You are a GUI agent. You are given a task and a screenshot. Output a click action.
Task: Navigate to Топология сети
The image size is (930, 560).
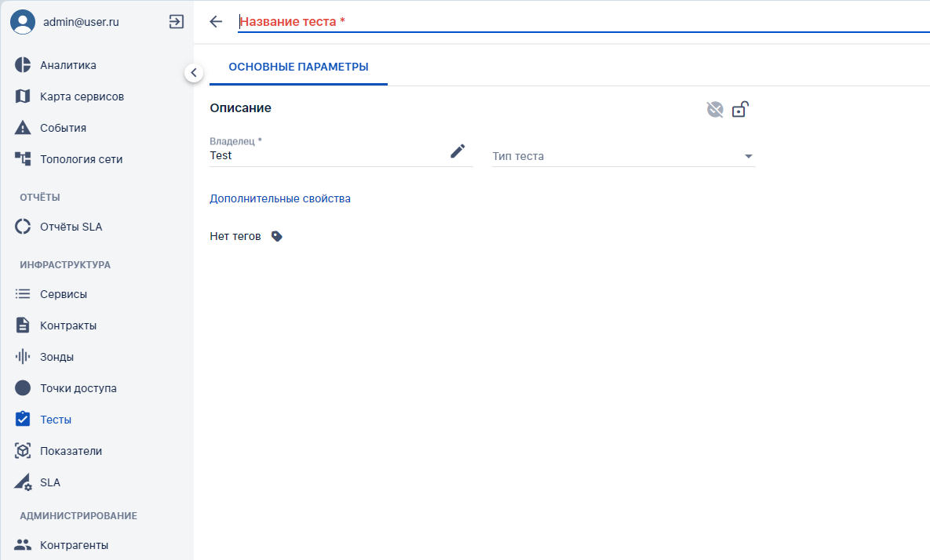pyautogui.click(x=82, y=159)
